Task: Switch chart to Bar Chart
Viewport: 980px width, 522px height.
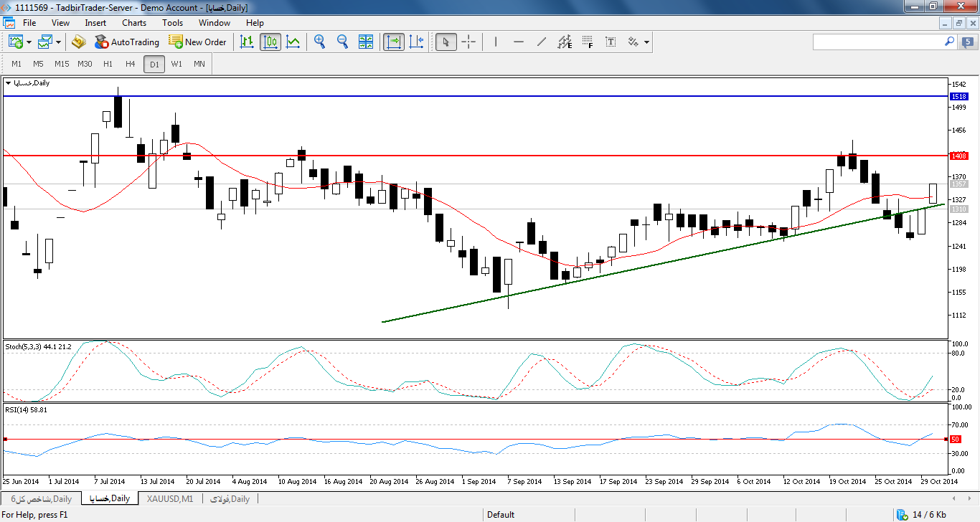Action: pyautogui.click(x=247, y=42)
